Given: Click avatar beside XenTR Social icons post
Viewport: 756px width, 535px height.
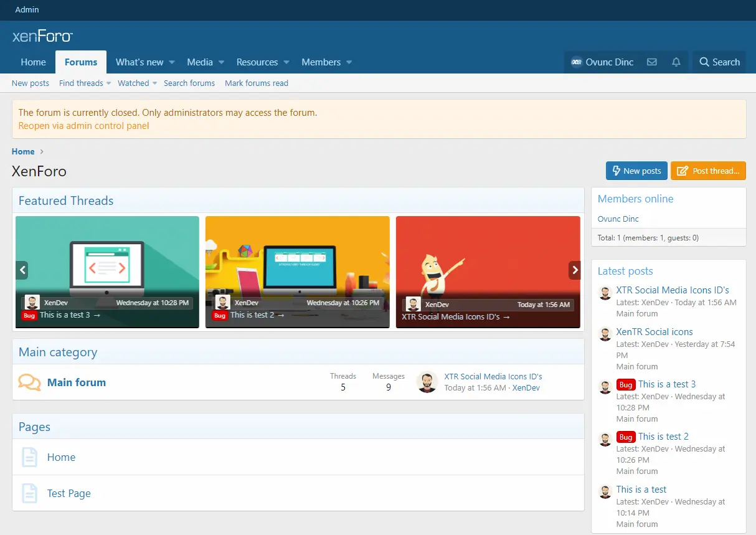Looking at the screenshot, I should click(605, 335).
